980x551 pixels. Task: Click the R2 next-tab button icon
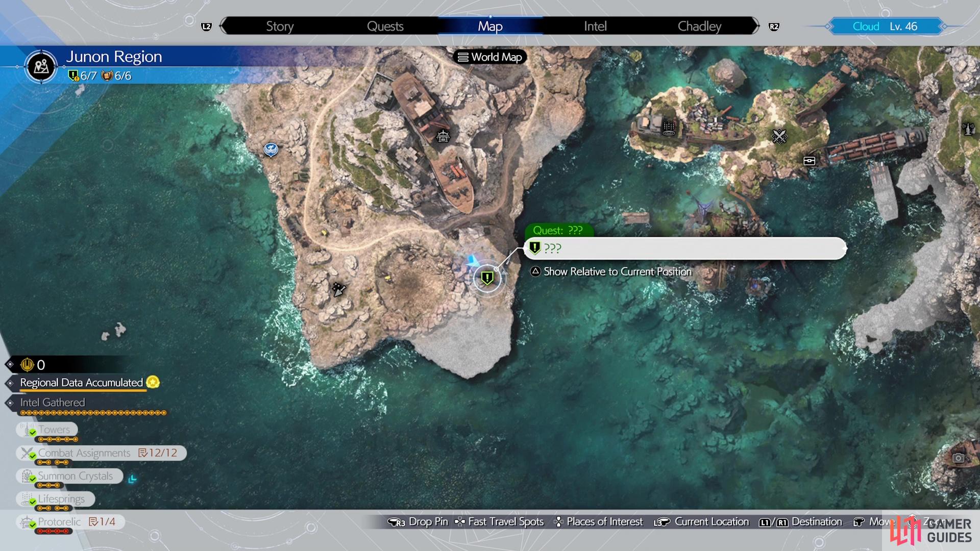pos(774,27)
